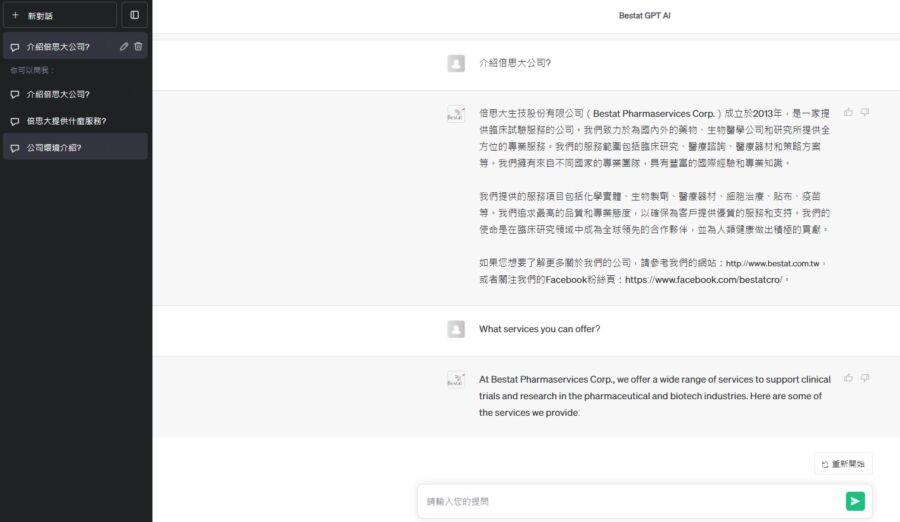The width and height of the screenshot is (900, 522).
Task: Open the Facebook bestatcro page link
Action: tap(703, 280)
